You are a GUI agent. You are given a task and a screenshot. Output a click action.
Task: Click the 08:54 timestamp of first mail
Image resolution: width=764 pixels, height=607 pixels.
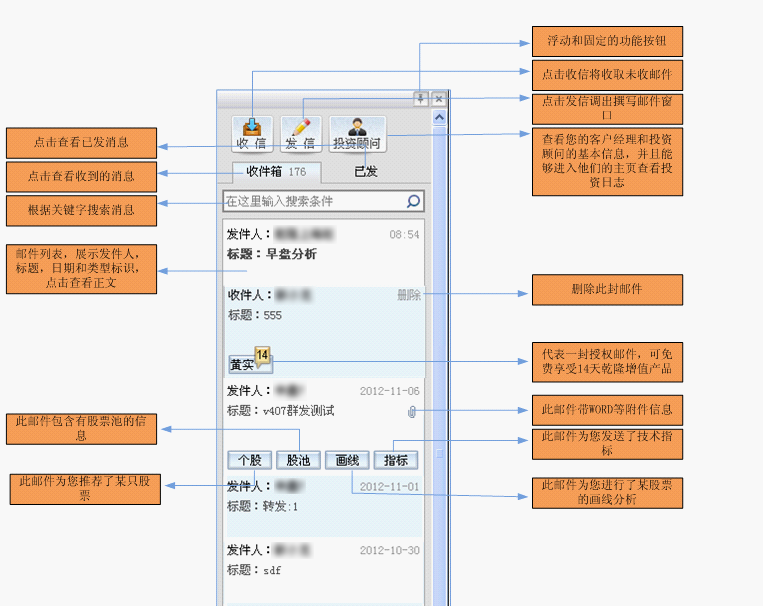click(404, 235)
